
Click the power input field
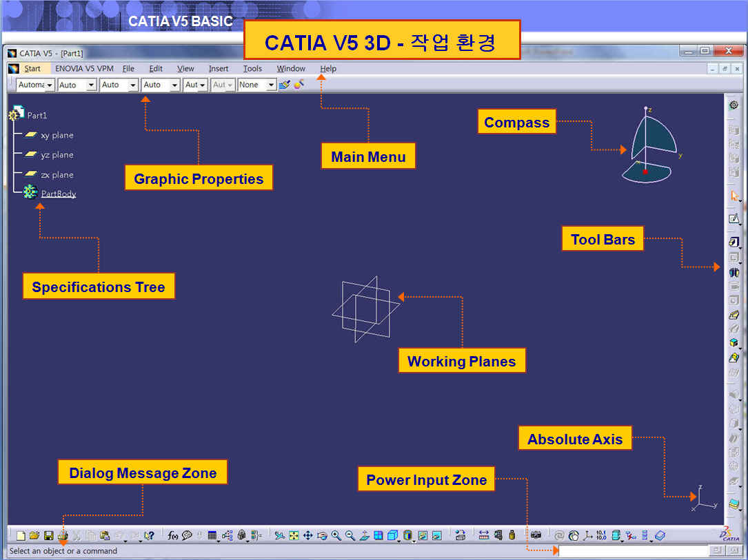click(x=633, y=551)
